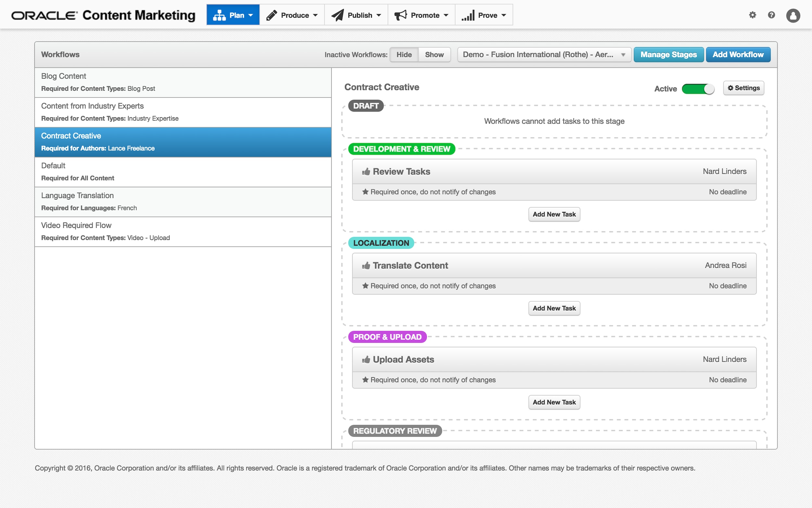Open the Demo - Fusion International dropdown
The image size is (812, 508).
point(544,54)
